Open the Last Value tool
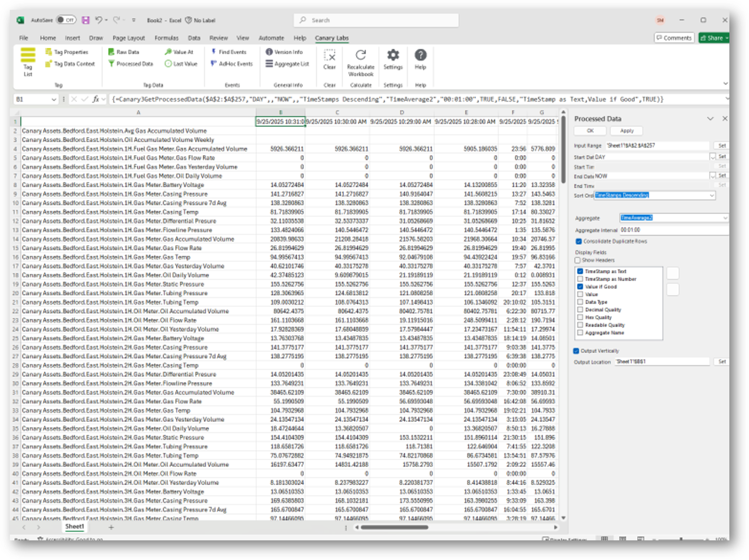 click(181, 64)
